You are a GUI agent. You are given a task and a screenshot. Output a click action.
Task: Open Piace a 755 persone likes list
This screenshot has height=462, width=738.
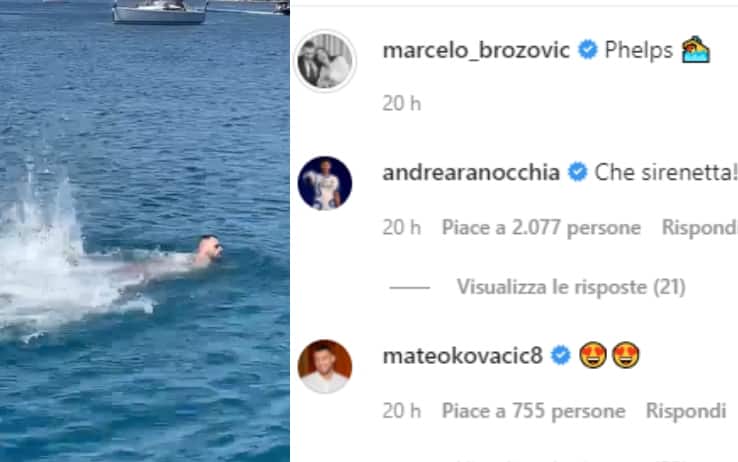(x=534, y=411)
